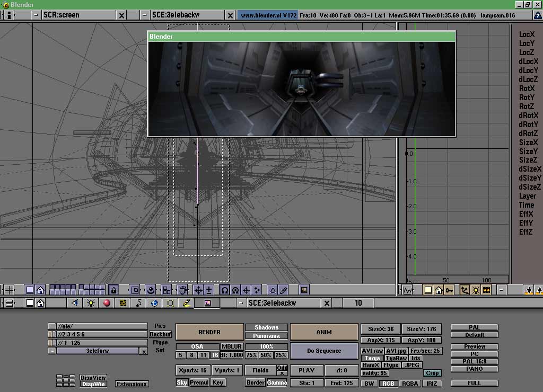Click the world buttons globe icon
This screenshot has height=392, width=543.
(x=154, y=303)
